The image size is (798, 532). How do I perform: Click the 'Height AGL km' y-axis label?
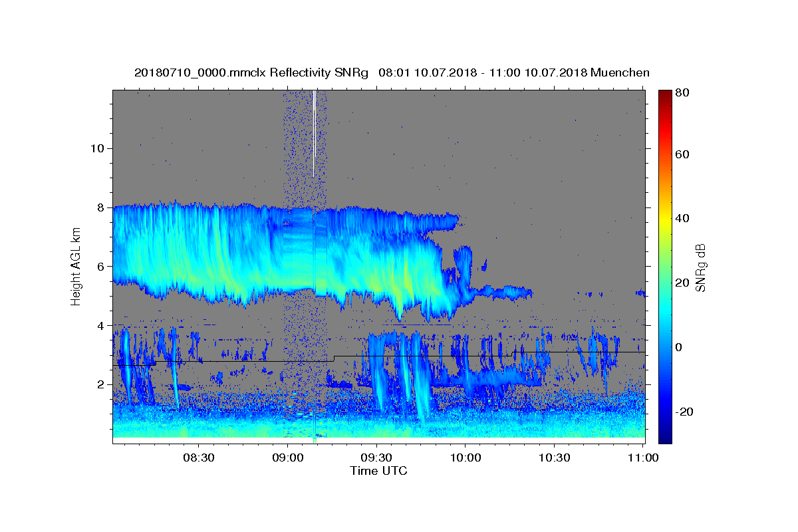(76, 267)
